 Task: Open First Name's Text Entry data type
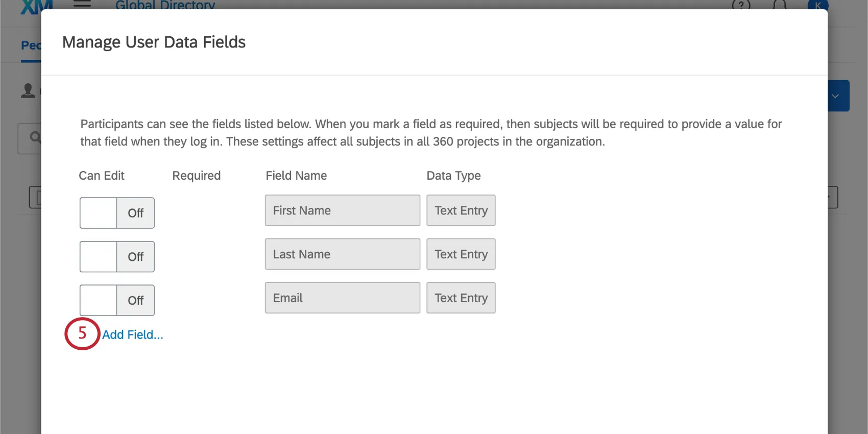(461, 210)
